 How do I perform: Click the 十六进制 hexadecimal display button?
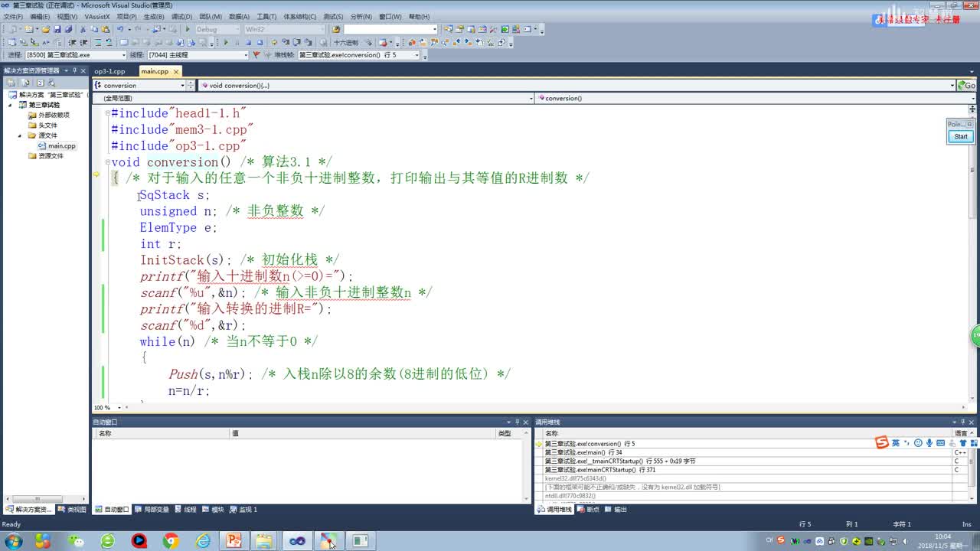tap(345, 43)
